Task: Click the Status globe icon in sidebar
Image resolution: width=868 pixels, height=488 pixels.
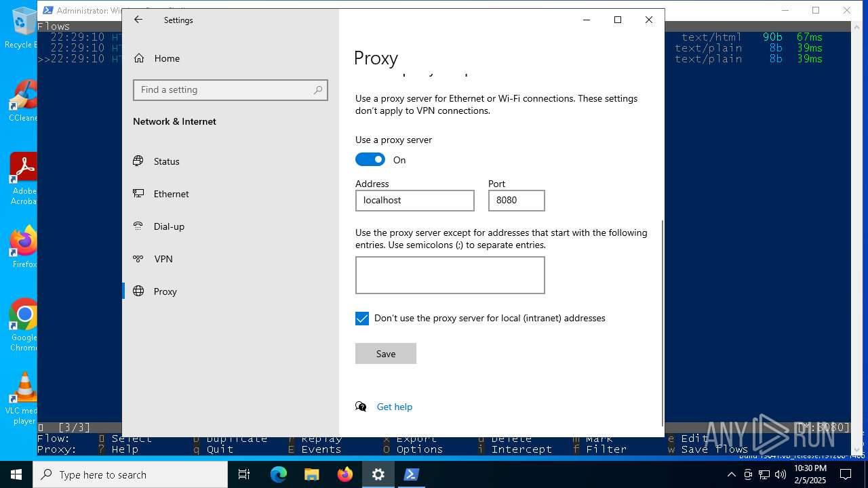Action: point(138,161)
